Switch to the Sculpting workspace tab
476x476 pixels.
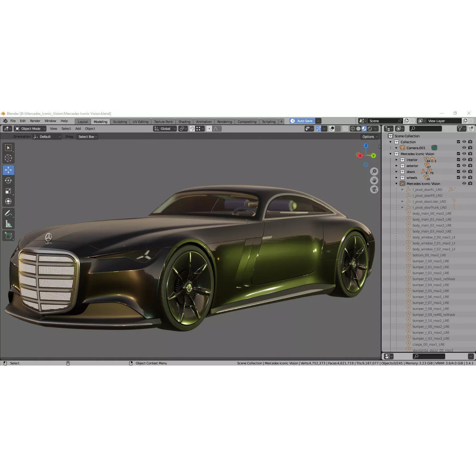pyautogui.click(x=120, y=122)
